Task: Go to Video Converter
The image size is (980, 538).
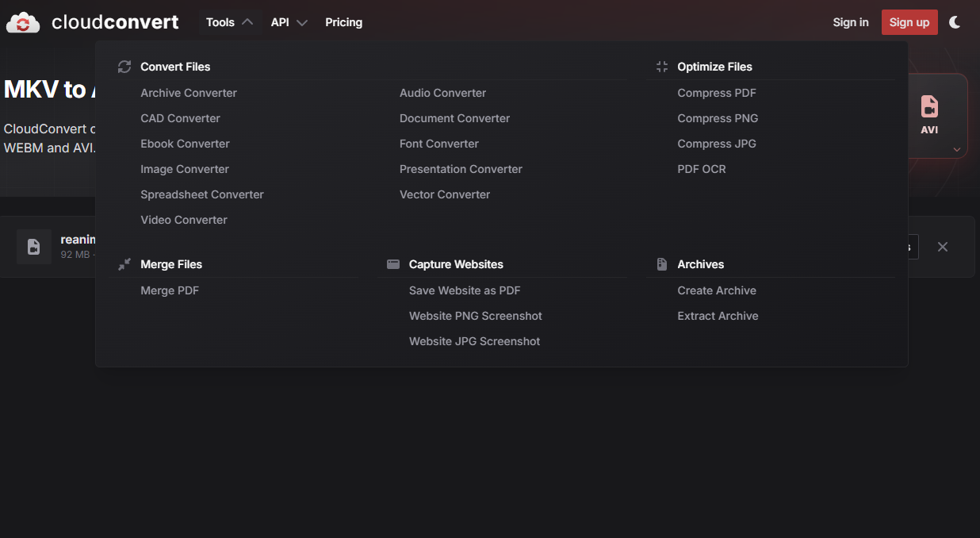Action: pyautogui.click(x=184, y=220)
